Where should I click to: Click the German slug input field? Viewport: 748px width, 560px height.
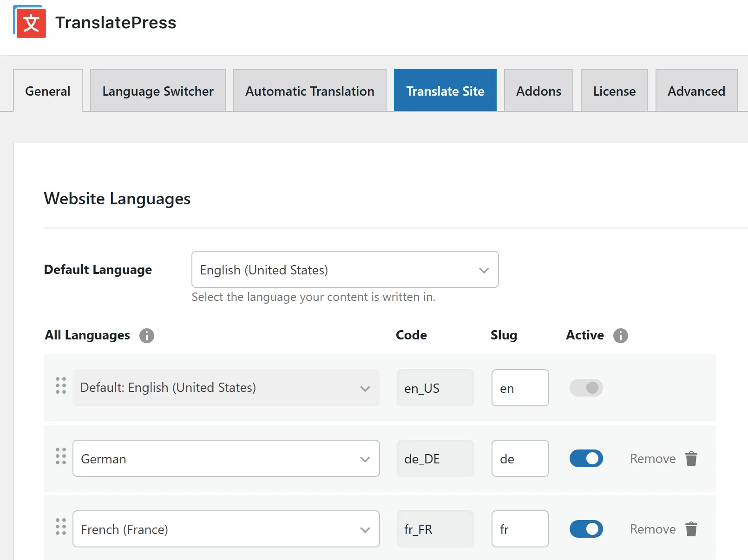(x=520, y=459)
